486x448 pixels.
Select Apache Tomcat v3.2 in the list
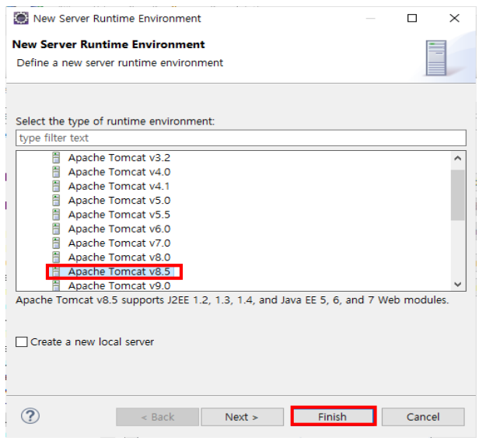[x=119, y=157]
